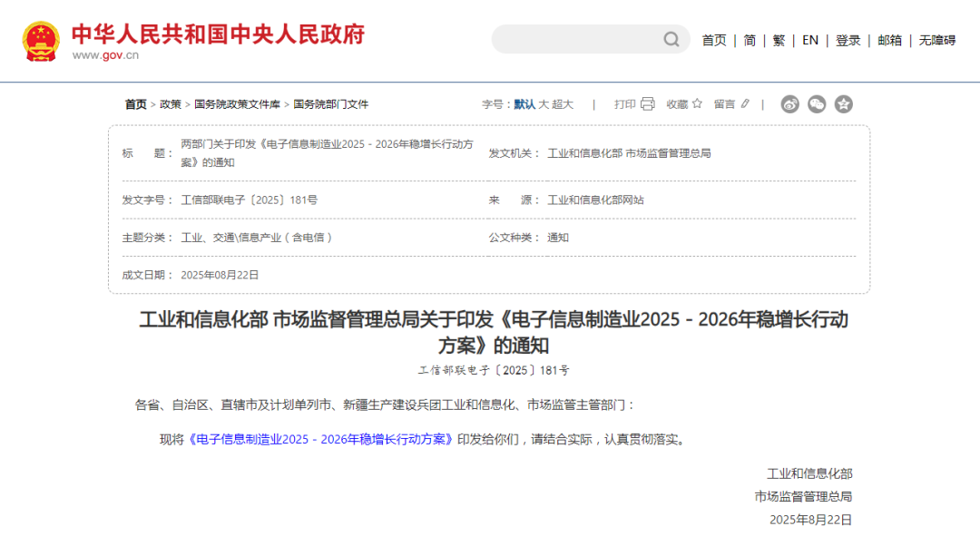Click the title field in metadata table
The width and height of the screenshot is (980, 546).
[327, 153]
